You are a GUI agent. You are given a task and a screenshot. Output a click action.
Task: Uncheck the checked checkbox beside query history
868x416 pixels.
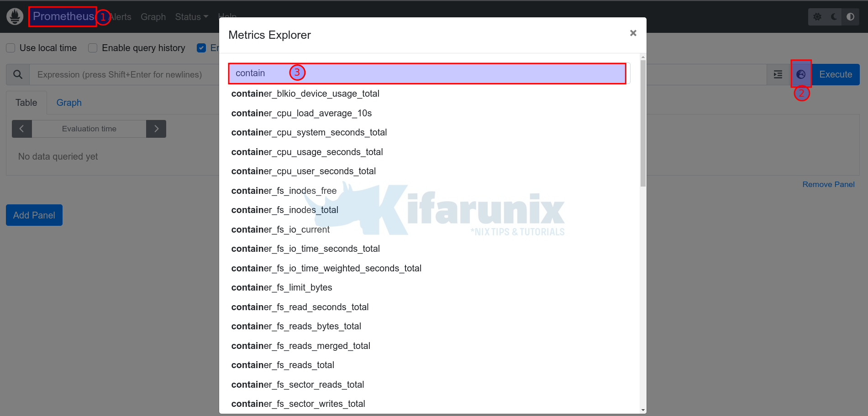201,48
